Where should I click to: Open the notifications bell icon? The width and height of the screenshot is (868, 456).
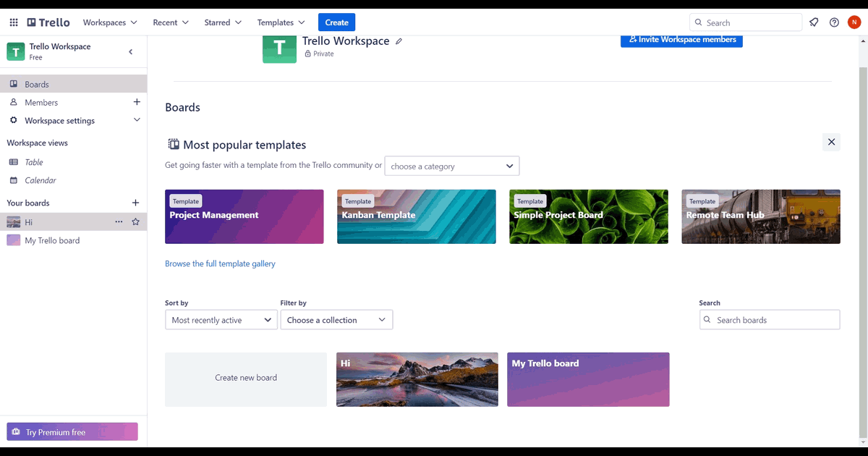point(814,22)
